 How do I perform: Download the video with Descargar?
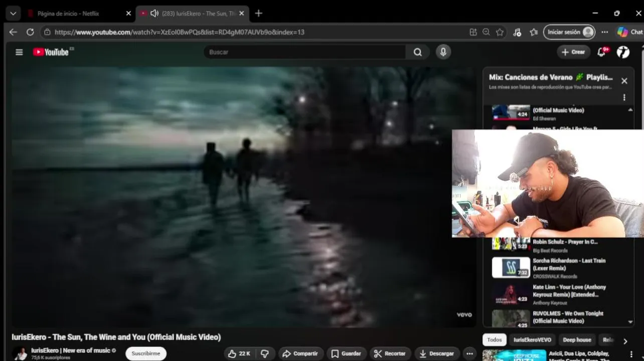437,353
